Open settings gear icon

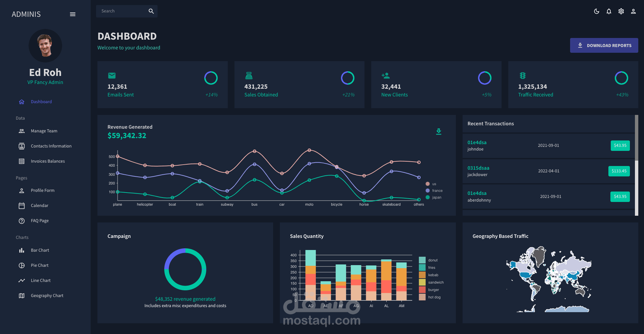[x=621, y=11]
